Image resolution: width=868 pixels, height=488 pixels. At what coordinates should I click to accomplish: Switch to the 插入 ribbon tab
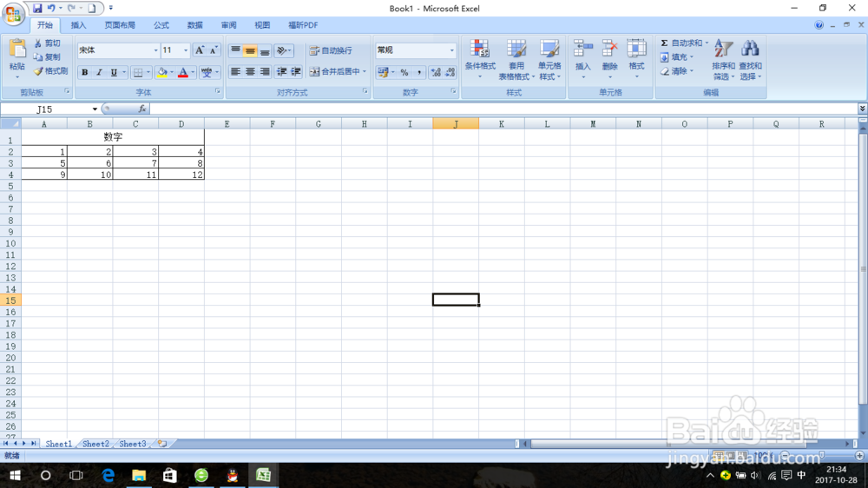[78, 25]
